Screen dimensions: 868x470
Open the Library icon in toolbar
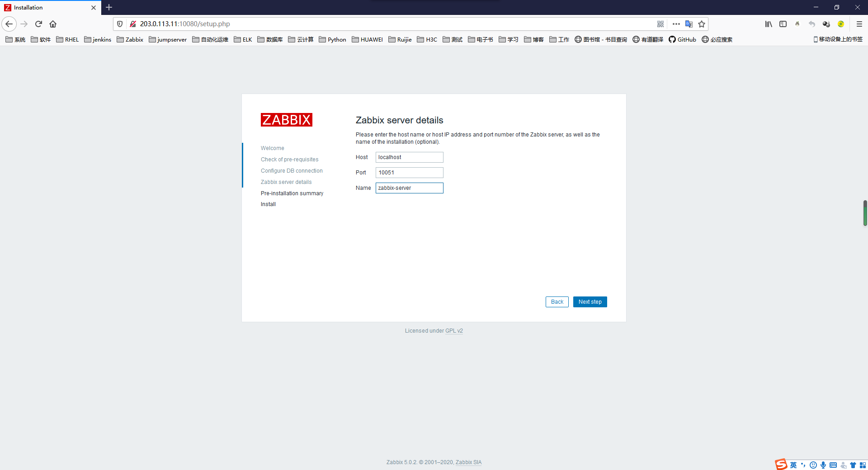click(769, 24)
